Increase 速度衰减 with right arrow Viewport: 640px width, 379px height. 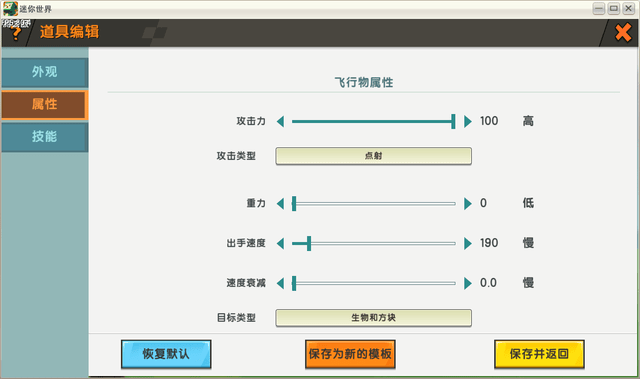point(467,283)
